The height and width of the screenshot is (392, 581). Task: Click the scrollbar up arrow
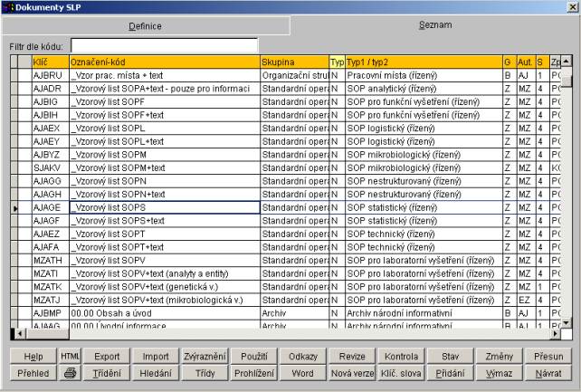pyautogui.click(x=567, y=62)
